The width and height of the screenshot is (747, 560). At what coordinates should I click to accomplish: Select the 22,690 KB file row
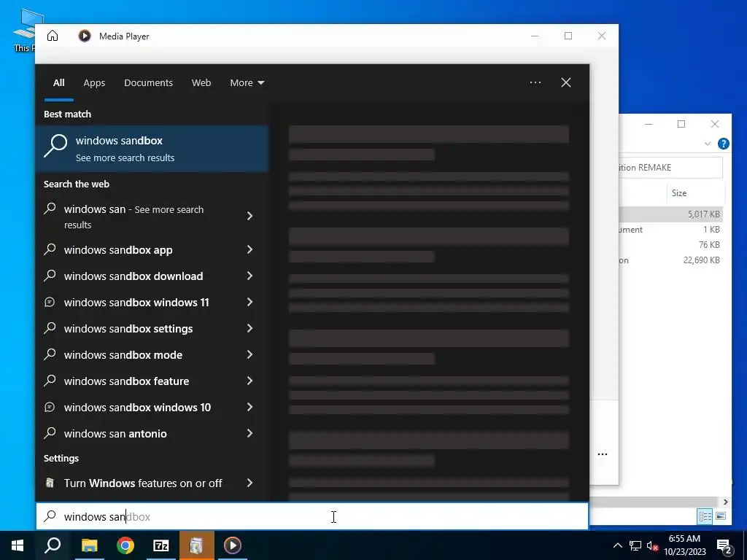coord(671,260)
